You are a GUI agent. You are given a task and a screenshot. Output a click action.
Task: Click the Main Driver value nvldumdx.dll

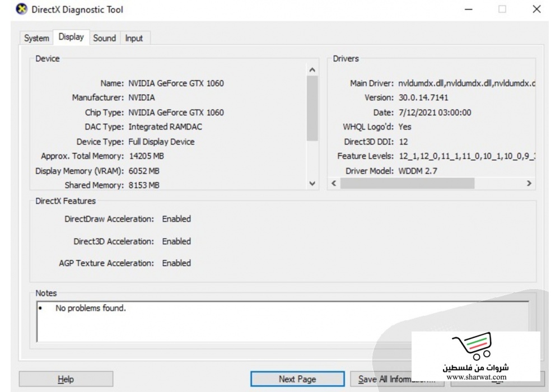466,83
